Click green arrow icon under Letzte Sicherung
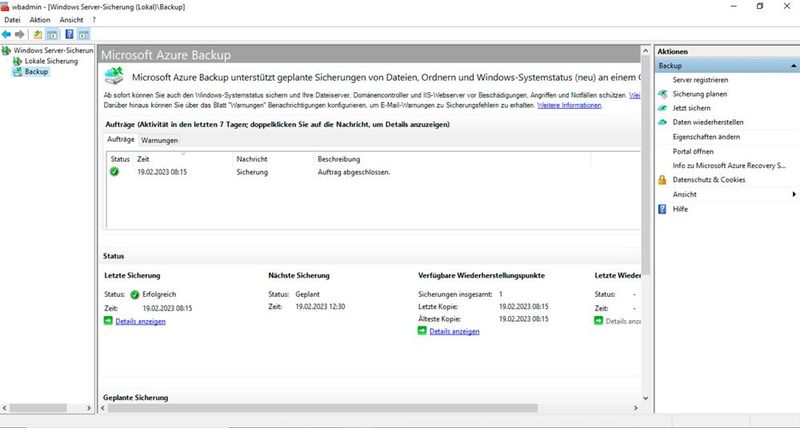This screenshot has height=428, width=800. tap(108, 321)
